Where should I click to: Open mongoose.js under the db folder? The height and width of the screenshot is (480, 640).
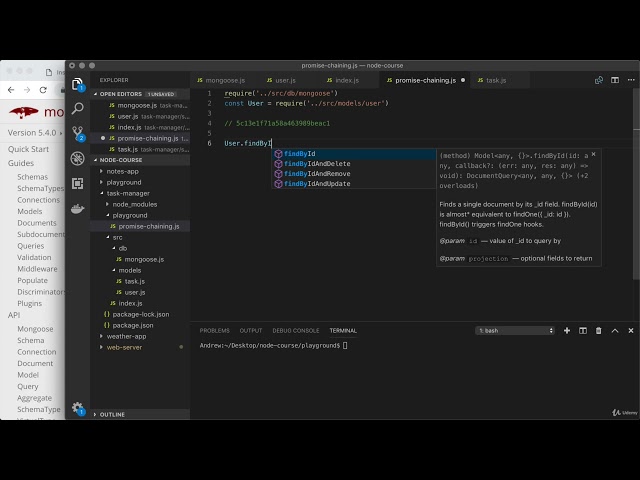pyautogui.click(x=140, y=260)
